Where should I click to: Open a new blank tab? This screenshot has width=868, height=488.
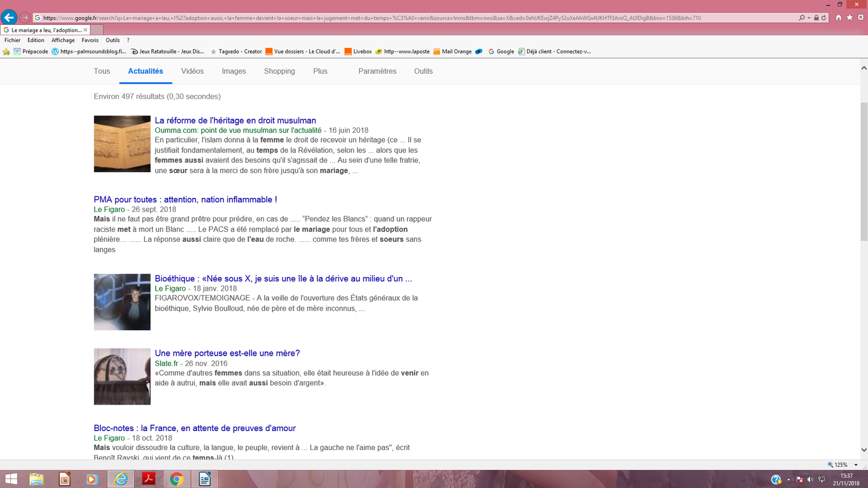tap(97, 30)
